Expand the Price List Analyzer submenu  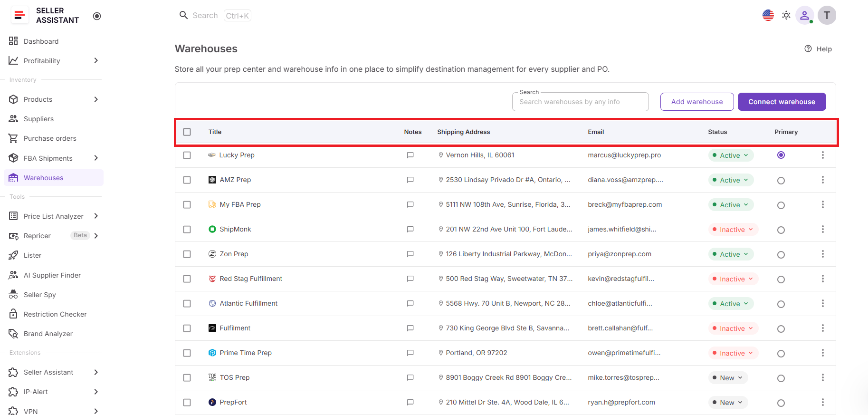pyautogui.click(x=96, y=216)
